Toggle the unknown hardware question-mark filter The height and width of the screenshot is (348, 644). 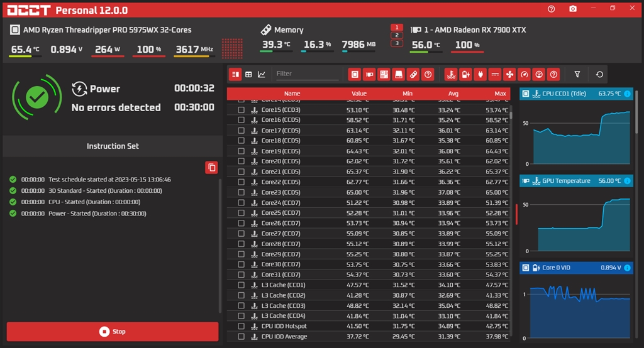pyautogui.click(x=428, y=74)
